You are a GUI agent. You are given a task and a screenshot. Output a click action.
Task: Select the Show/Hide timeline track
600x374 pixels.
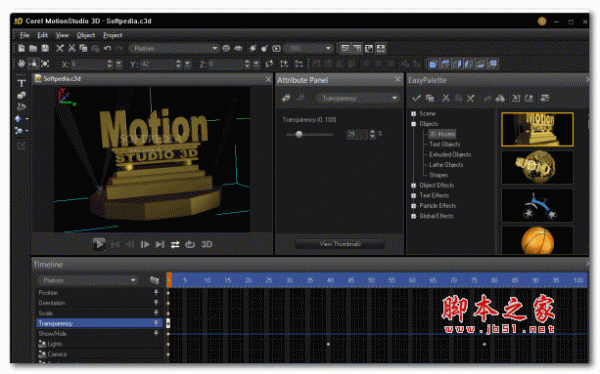99,334
